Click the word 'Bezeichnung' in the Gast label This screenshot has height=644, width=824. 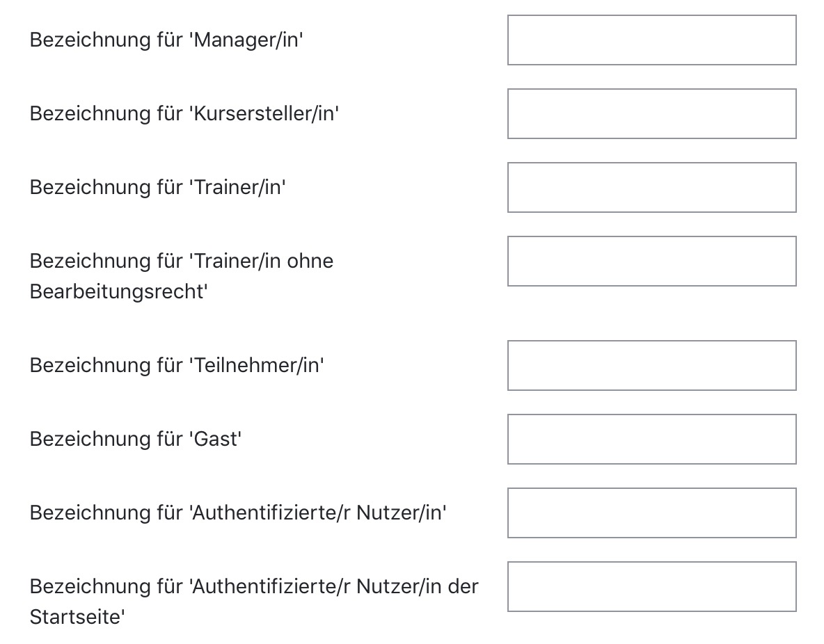pyautogui.click(x=90, y=440)
